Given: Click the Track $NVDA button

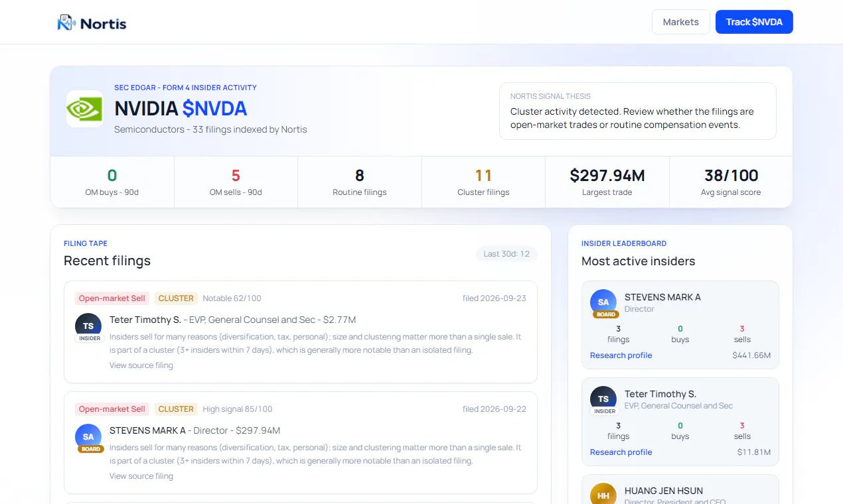Looking at the screenshot, I should click(x=754, y=22).
